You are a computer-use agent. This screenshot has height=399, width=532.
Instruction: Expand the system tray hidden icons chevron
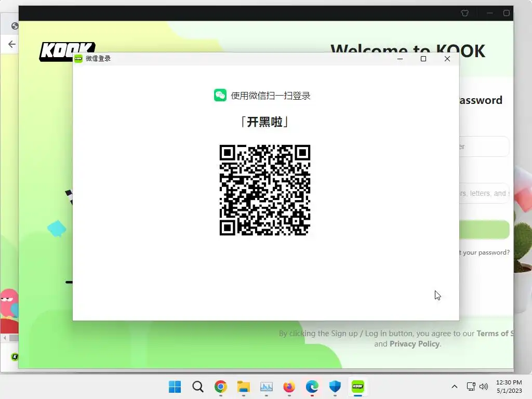[x=455, y=387]
